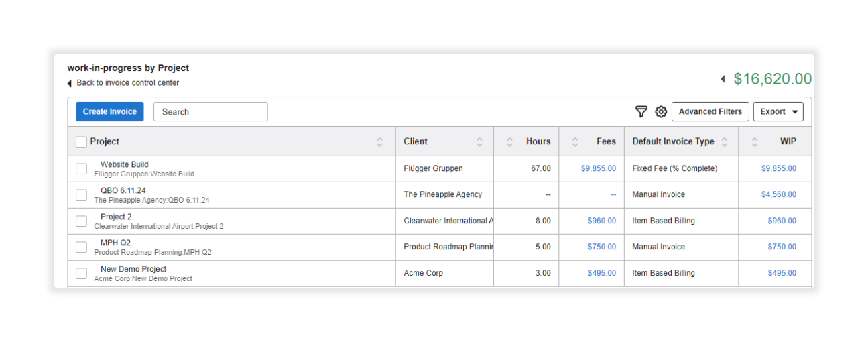Click the arrow left of $16,620.00 total
This screenshot has width=868, height=342.
[x=723, y=79]
